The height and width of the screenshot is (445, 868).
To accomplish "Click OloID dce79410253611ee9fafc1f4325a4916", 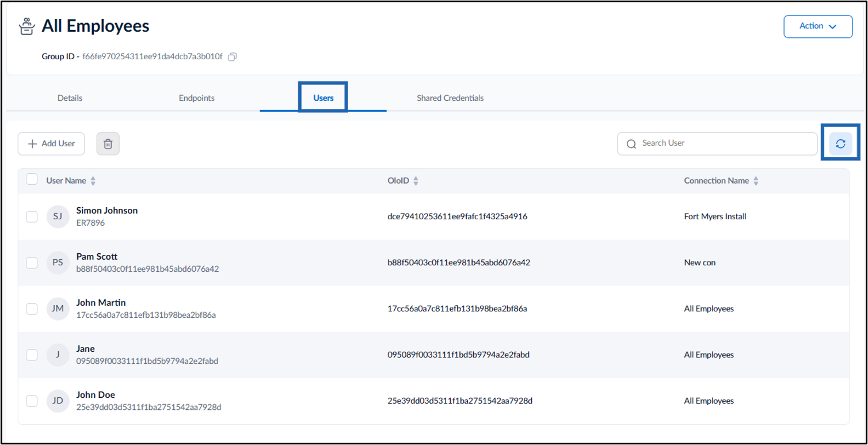I will click(x=458, y=216).
